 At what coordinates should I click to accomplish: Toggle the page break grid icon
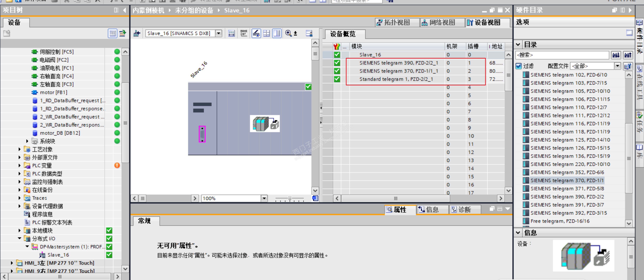pyautogui.click(x=266, y=33)
